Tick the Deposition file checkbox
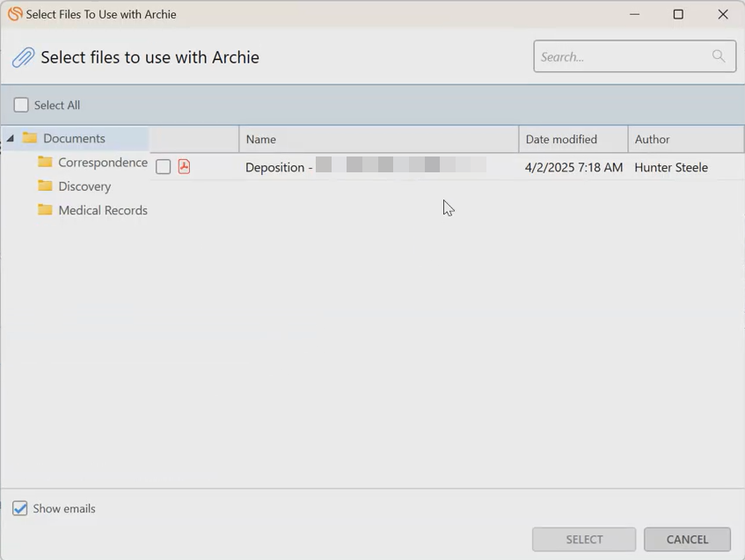Viewport: 745px width, 560px height. pyautogui.click(x=164, y=166)
